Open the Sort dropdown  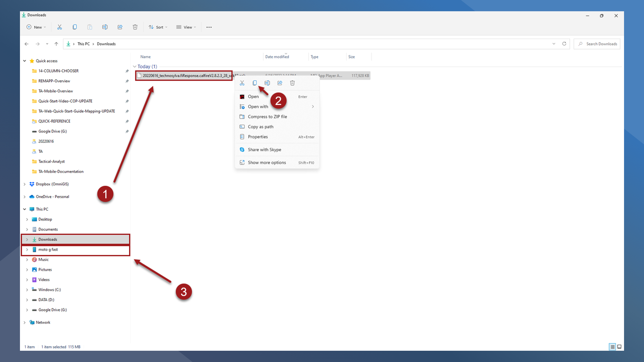pos(158,27)
